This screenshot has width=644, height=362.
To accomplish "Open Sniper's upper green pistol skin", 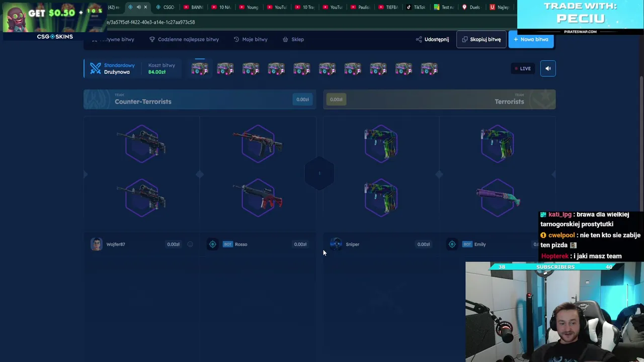I will [x=381, y=144].
